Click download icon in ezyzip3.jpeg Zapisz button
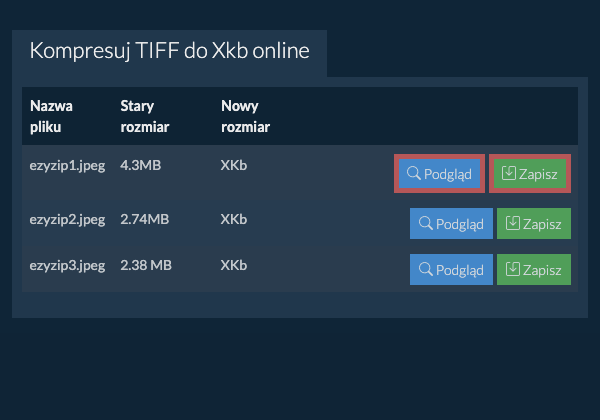 (x=513, y=269)
